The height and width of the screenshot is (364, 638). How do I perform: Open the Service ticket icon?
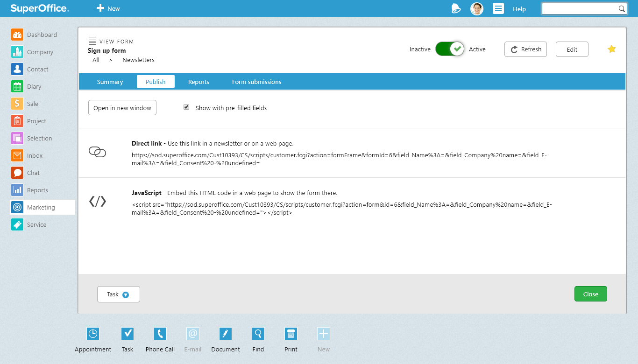tap(17, 224)
